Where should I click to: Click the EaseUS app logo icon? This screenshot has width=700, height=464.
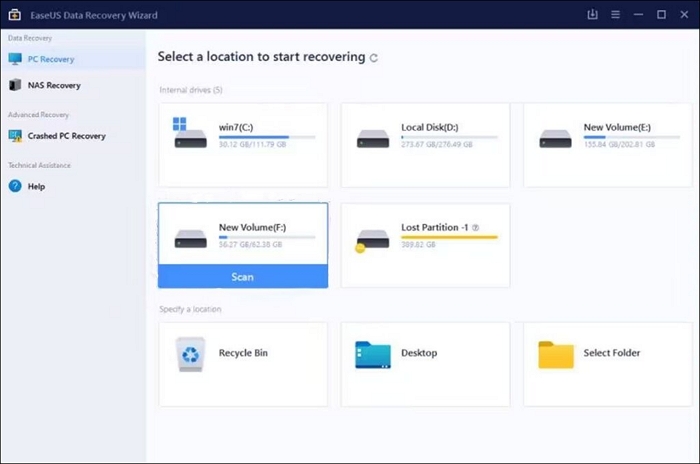coord(15,14)
